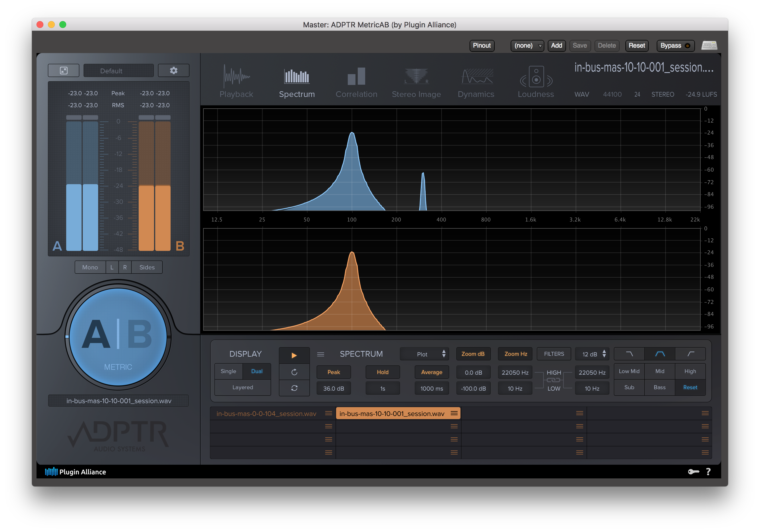Viewport: 760px width, 532px height.
Task: Toggle the Bypass button
Action: coord(675,46)
